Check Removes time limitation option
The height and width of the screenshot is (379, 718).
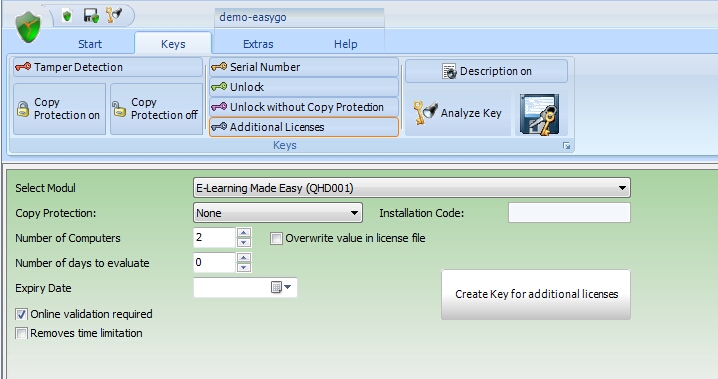pos(21,333)
